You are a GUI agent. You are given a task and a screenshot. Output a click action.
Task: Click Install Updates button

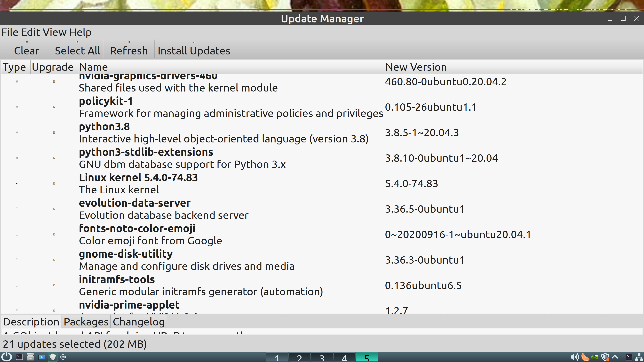tap(194, 48)
